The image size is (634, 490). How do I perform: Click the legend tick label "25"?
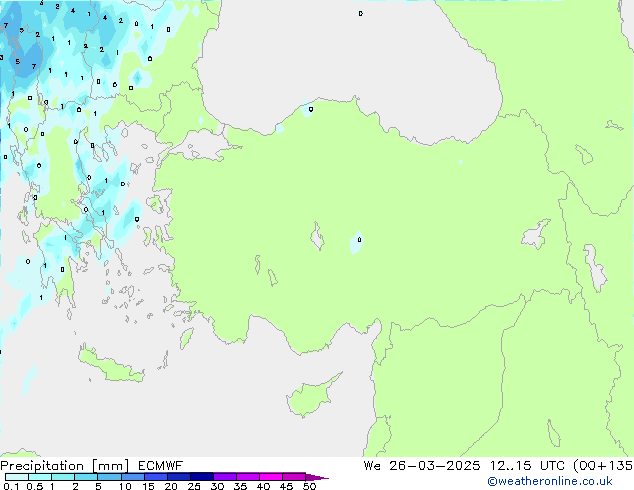[x=194, y=486]
